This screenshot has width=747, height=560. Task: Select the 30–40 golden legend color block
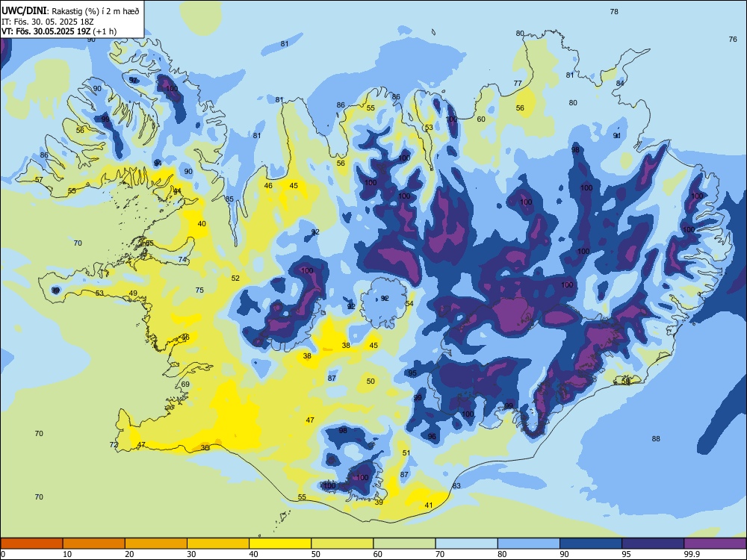coord(218,544)
